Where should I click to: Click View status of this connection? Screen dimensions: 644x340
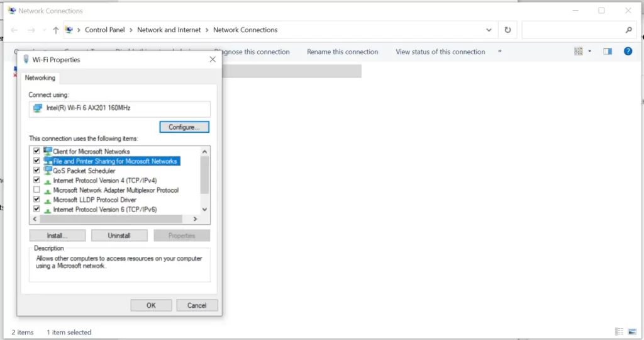(x=440, y=52)
